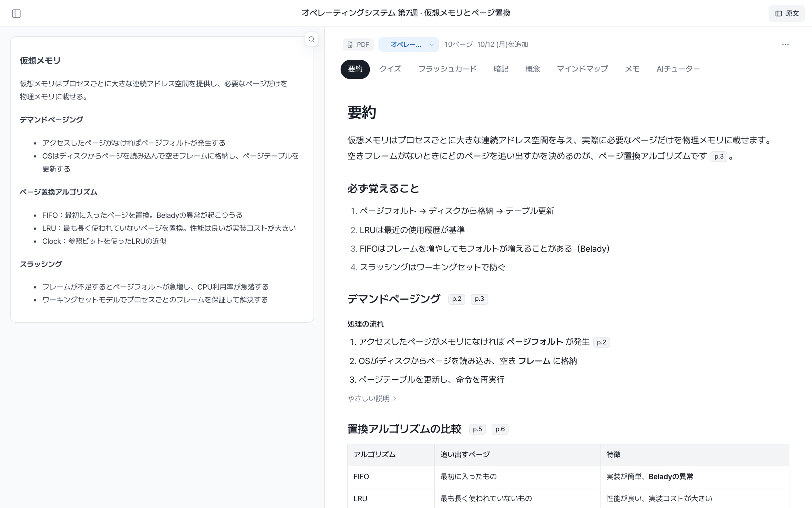Click the アルゴリズム column header
The image size is (812, 508).
pos(391,455)
